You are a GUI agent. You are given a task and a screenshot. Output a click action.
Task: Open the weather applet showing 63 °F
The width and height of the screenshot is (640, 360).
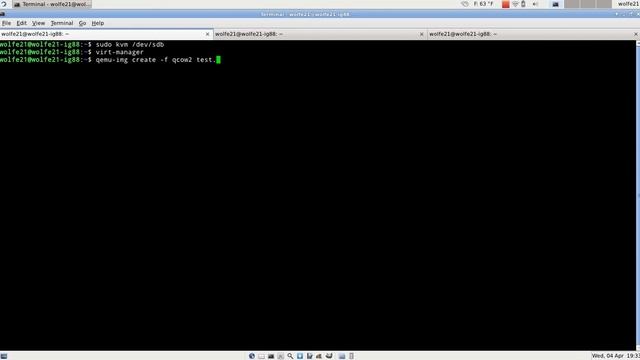click(x=478, y=4)
